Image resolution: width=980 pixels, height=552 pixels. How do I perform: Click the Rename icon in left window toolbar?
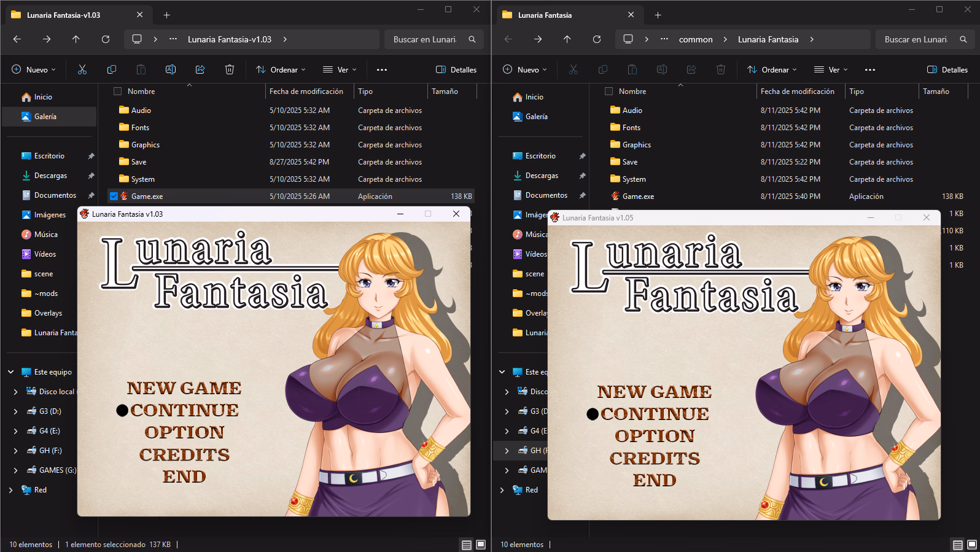click(171, 70)
